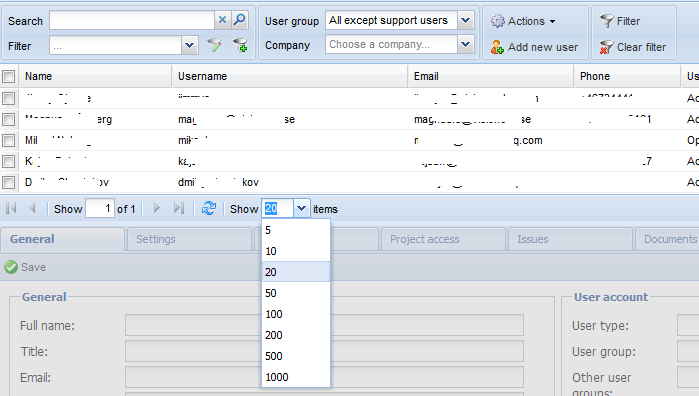Image resolution: width=699 pixels, height=396 pixels.
Task: Refresh the user list
Action: (209, 208)
